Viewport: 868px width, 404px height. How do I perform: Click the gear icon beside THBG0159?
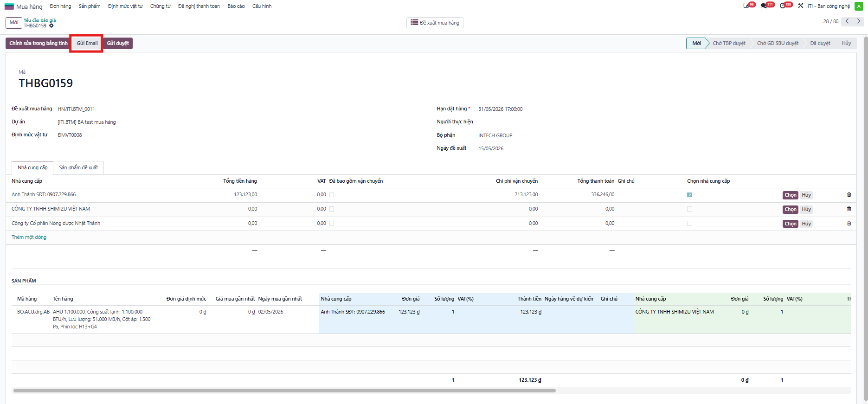51,26
